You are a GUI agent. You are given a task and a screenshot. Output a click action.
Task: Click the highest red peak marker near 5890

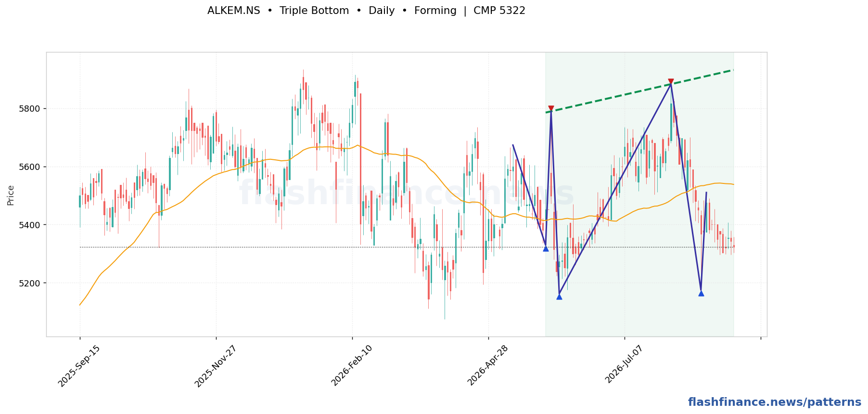[x=671, y=82]
